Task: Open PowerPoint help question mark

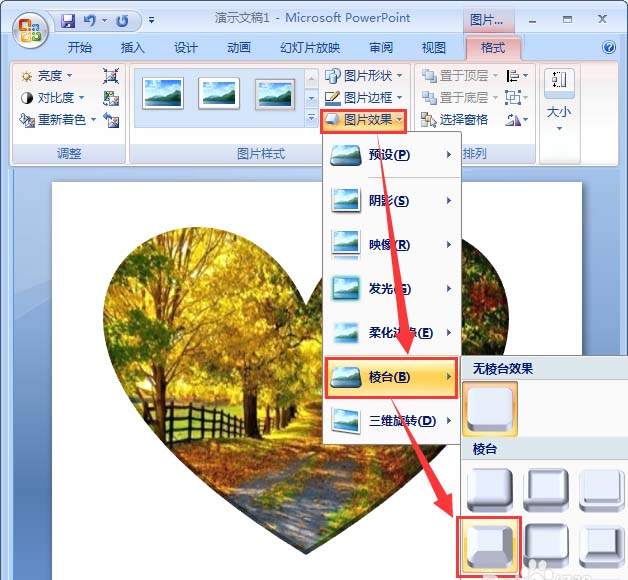Action: tap(608, 48)
